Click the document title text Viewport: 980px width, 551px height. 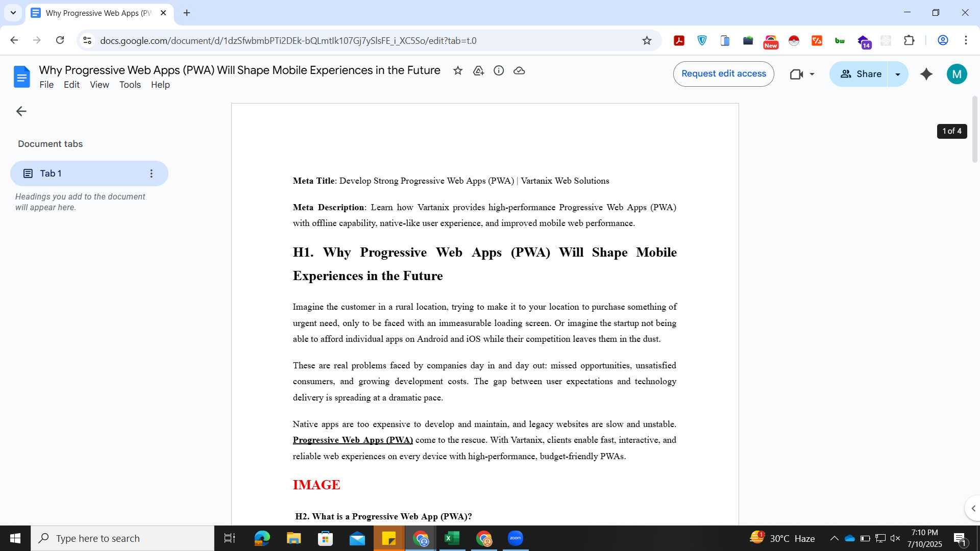pos(239,70)
